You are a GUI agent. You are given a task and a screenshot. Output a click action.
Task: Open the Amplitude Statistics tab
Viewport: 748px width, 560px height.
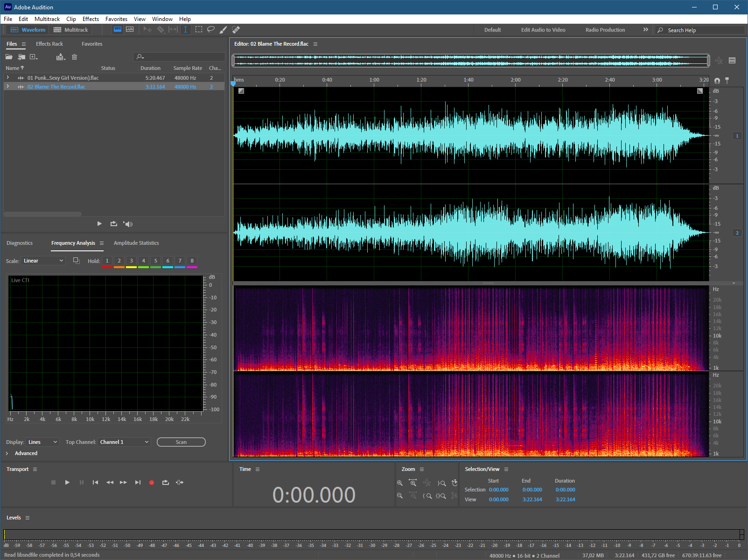tap(136, 243)
